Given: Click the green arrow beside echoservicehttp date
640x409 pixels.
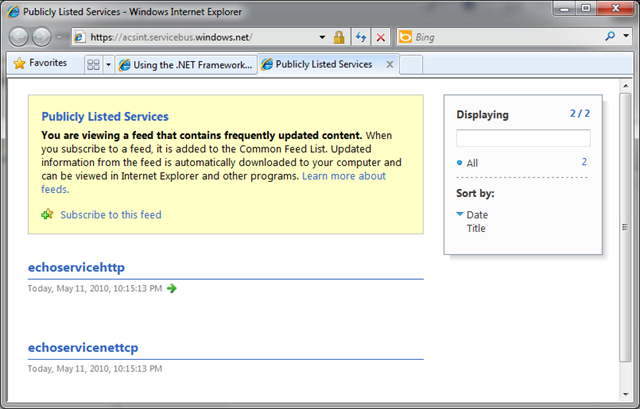Looking at the screenshot, I should click(172, 289).
